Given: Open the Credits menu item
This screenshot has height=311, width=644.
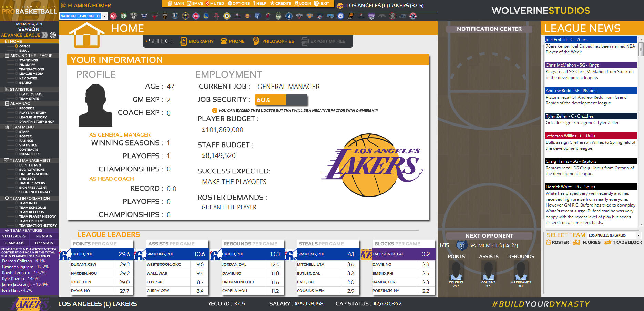Looking at the screenshot, I should pyautogui.click(x=280, y=3).
